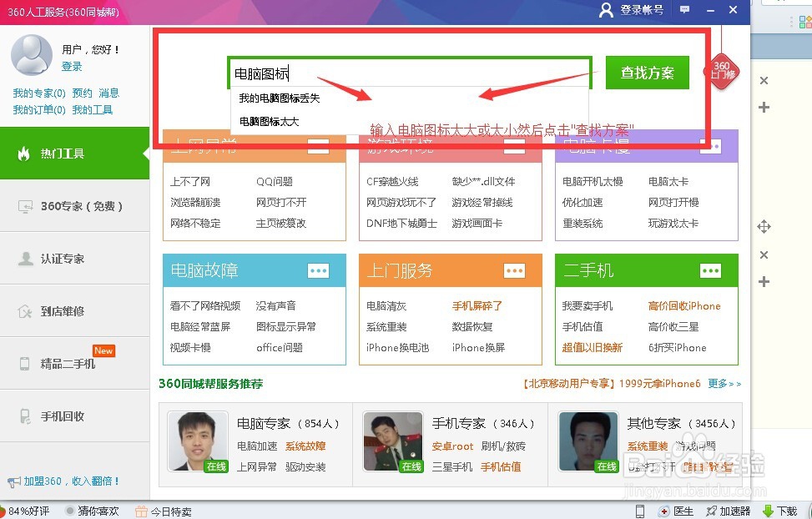Click the 医生 icon in status bar
Image resolution: width=812 pixels, height=519 pixels.
[x=663, y=511]
